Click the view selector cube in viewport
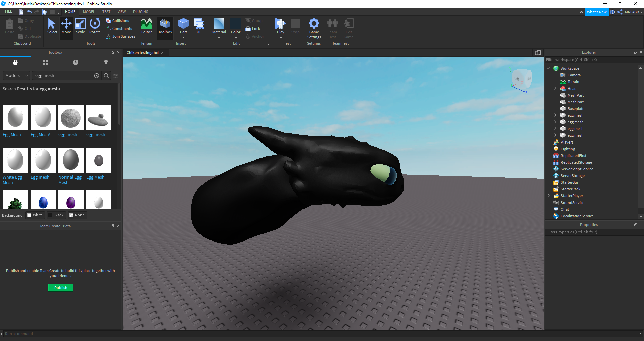The width and height of the screenshot is (644, 341). tap(522, 79)
